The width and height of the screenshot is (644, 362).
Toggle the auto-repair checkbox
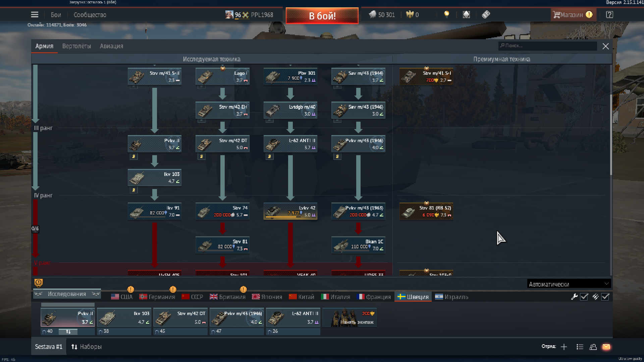584,297
